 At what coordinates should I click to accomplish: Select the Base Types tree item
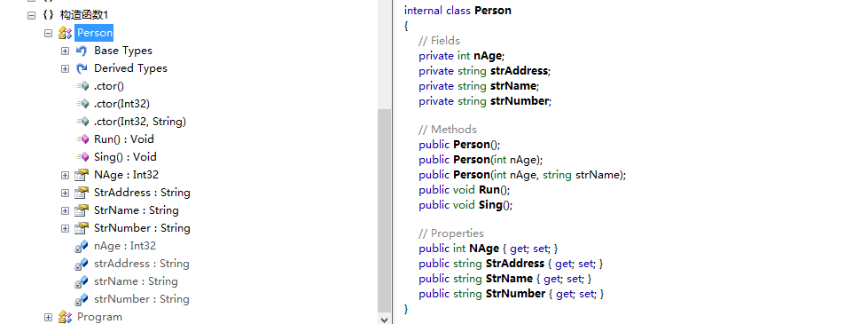123,51
